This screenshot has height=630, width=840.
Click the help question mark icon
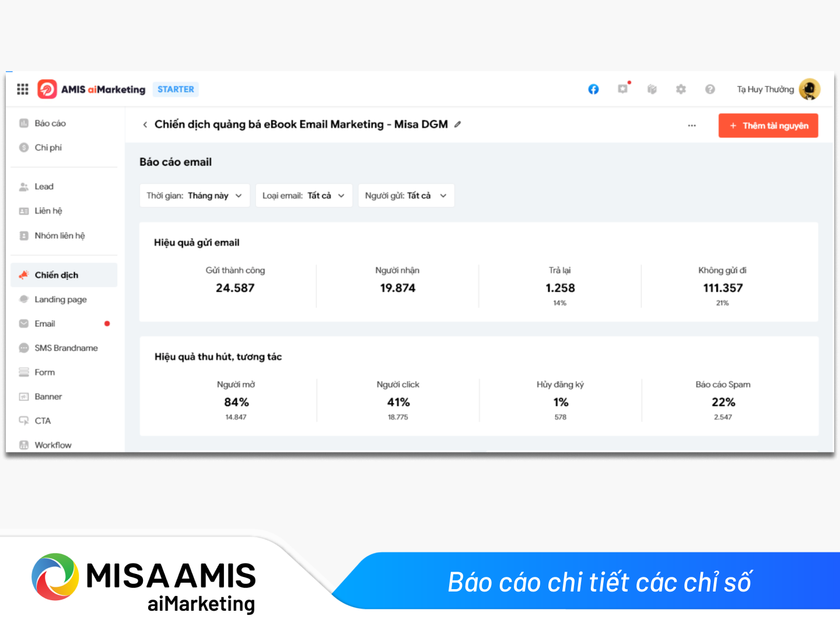(710, 89)
